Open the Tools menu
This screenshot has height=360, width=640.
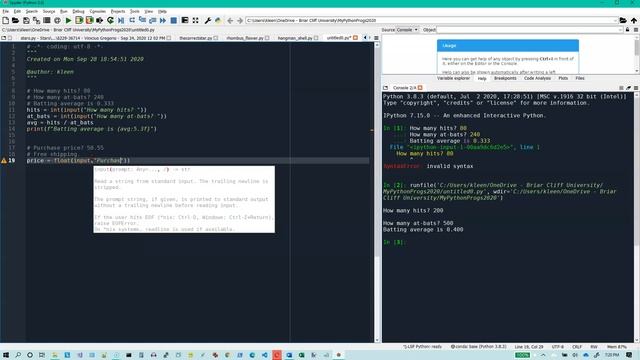click(135, 11)
